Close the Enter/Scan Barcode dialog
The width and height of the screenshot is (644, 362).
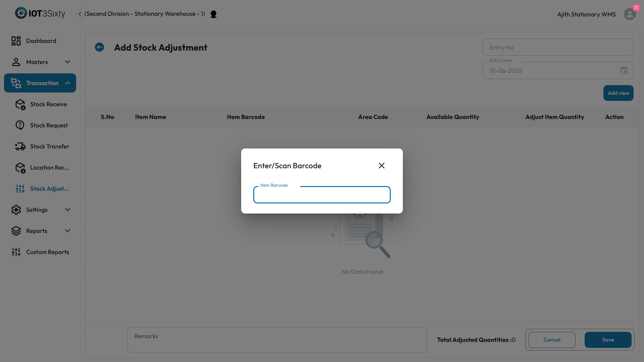point(381,166)
